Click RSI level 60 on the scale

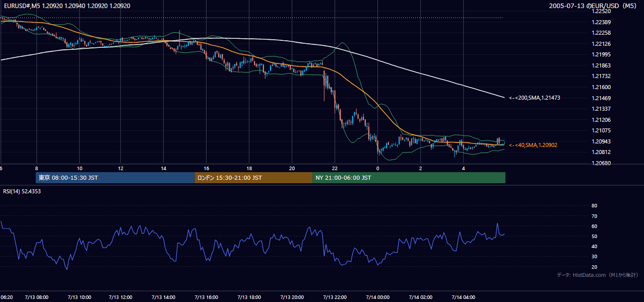(x=594, y=226)
